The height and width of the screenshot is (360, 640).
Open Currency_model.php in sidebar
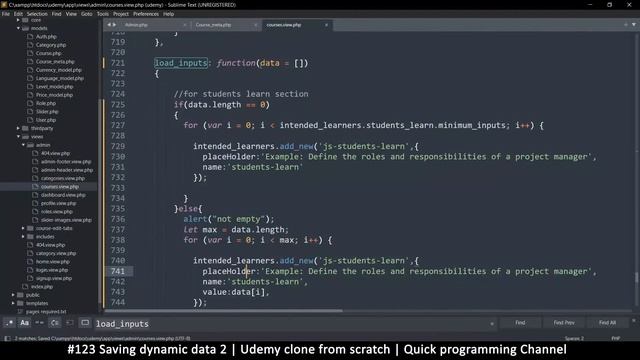58,70
